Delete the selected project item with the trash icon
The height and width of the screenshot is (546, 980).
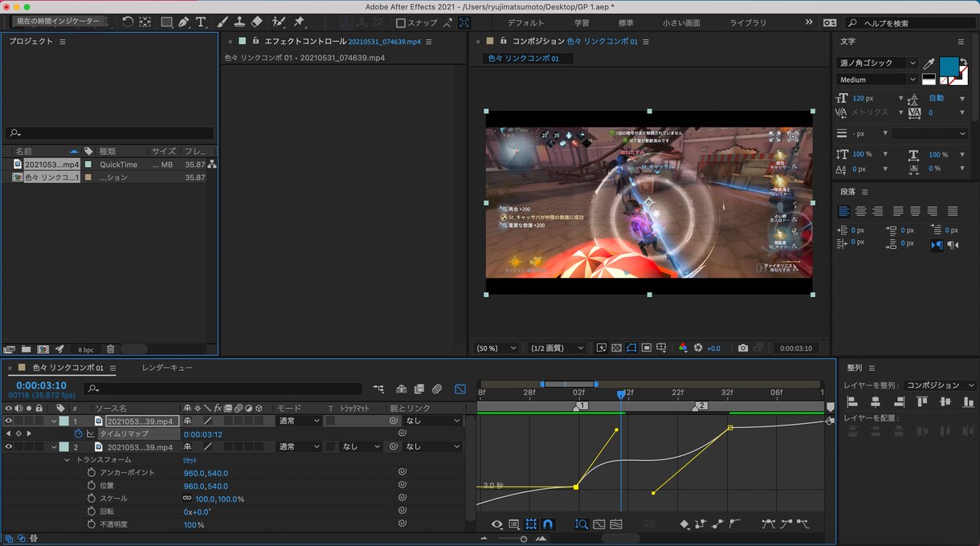click(x=111, y=349)
